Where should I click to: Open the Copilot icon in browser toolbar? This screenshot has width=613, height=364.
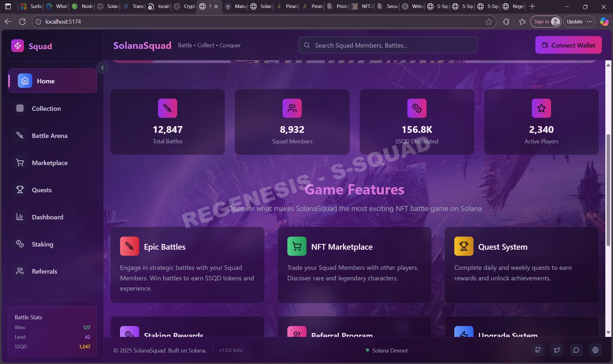(604, 21)
